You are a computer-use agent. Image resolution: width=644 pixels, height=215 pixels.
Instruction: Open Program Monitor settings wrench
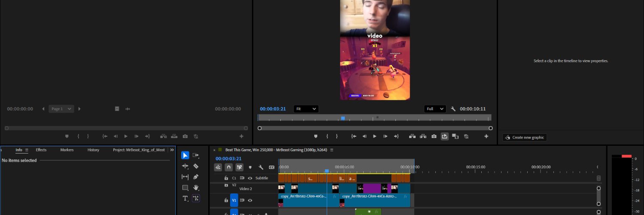(453, 109)
